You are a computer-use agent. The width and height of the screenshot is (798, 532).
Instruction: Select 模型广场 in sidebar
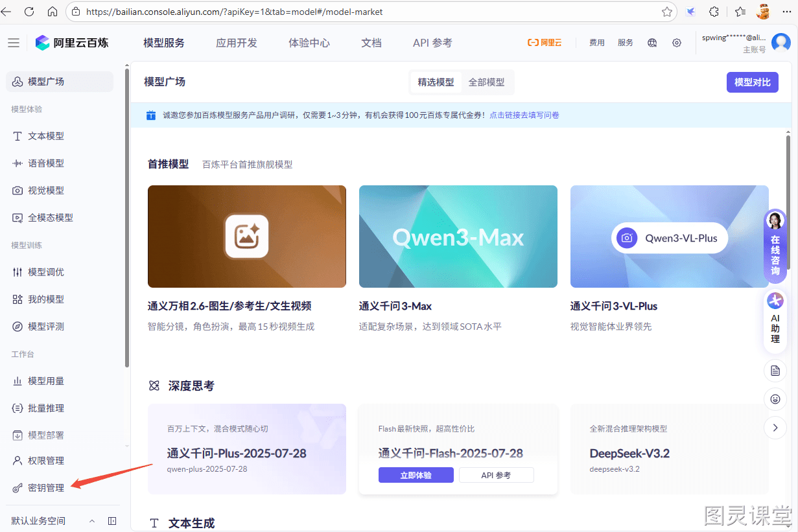pos(60,82)
